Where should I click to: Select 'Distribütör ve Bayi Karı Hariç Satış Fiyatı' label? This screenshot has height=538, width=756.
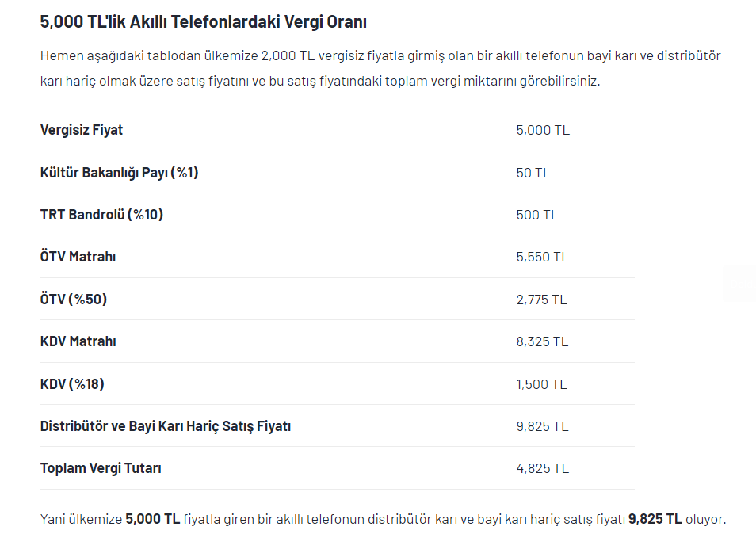[x=166, y=426]
